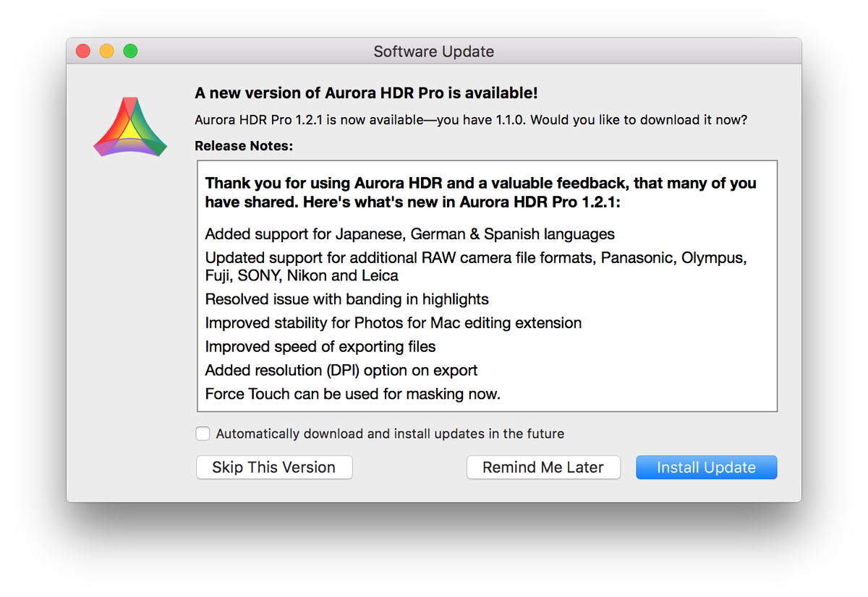Close the Software Update window
The height and width of the screenshot is (597, 868).
pyautogui.click(x=83, y=51)
